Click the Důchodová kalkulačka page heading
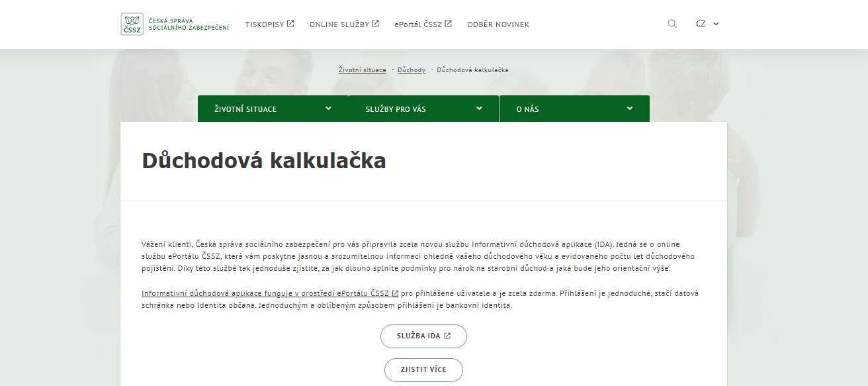The height and width of the screenshot is (386, 868). click(x=264, y=161)
